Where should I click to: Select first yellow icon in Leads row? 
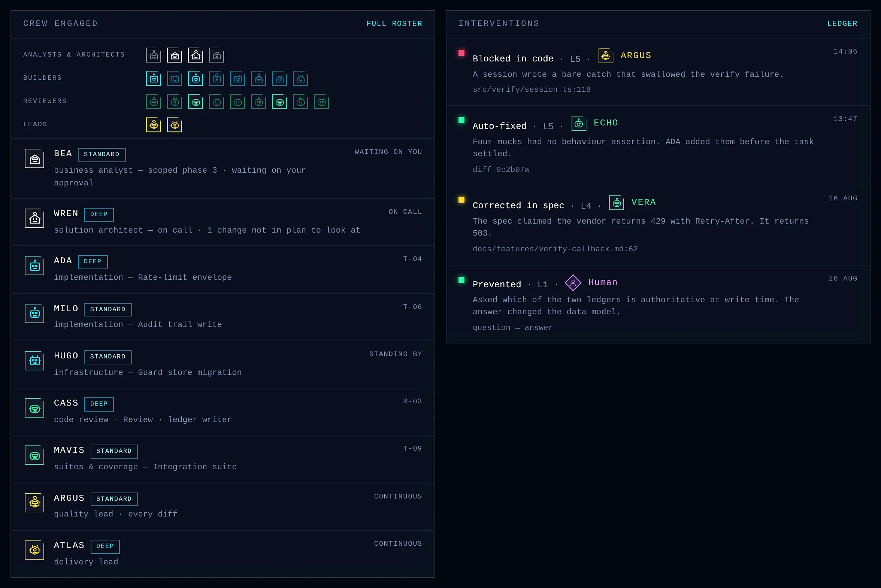[154, 125]
